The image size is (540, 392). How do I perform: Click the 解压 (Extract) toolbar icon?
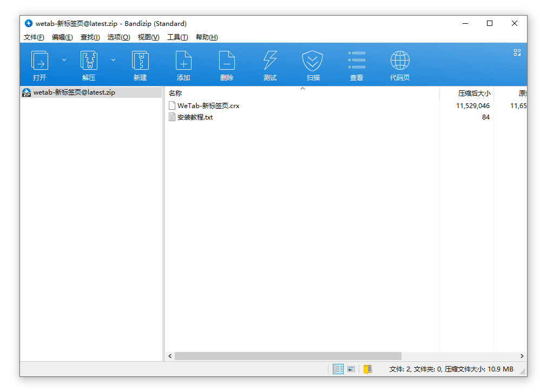pyautogui.click(x=89, y=61)
